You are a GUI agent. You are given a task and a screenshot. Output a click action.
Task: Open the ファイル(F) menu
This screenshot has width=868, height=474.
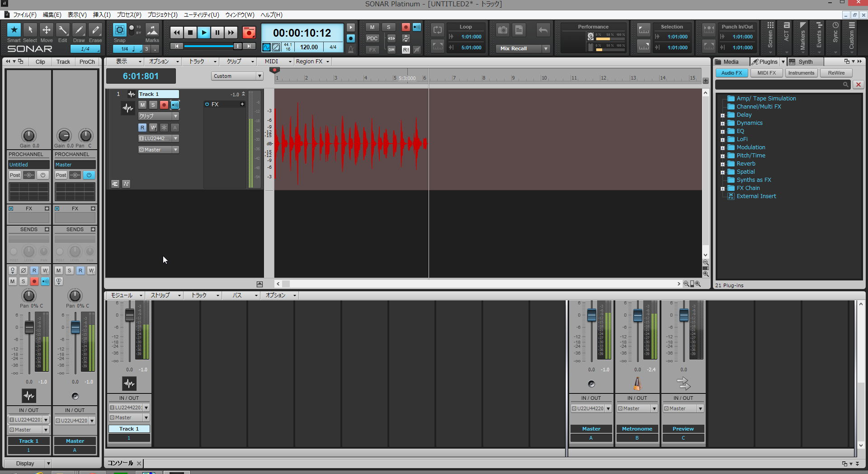click(x=25, y=15)
